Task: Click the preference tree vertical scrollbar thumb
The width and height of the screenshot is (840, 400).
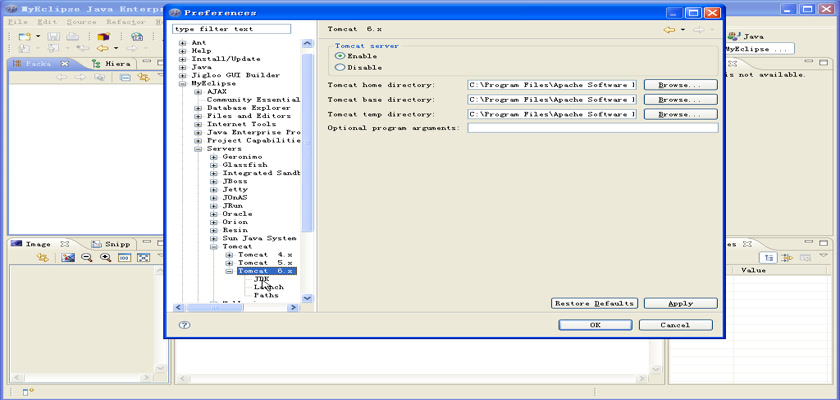Action: coord(308,142)
